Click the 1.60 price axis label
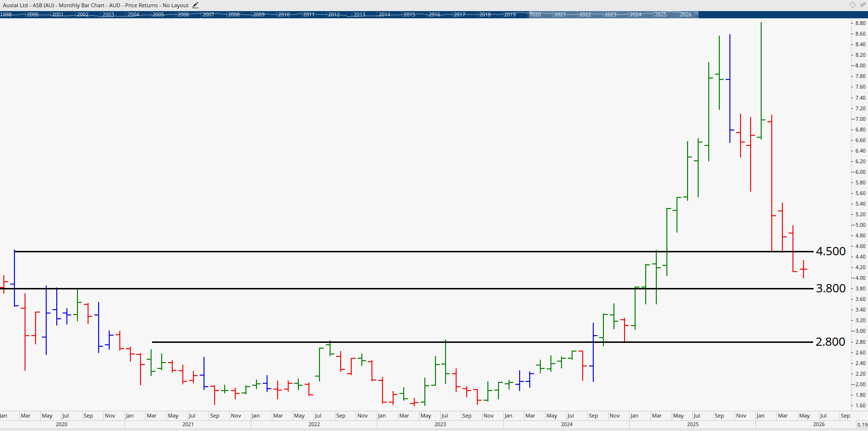868x431 pixels. coord(860,405)
